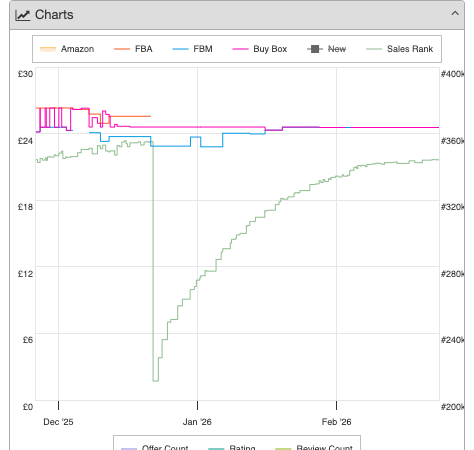Click the £6 price axis label
The image size is (474, 450).
click(28, 340)
